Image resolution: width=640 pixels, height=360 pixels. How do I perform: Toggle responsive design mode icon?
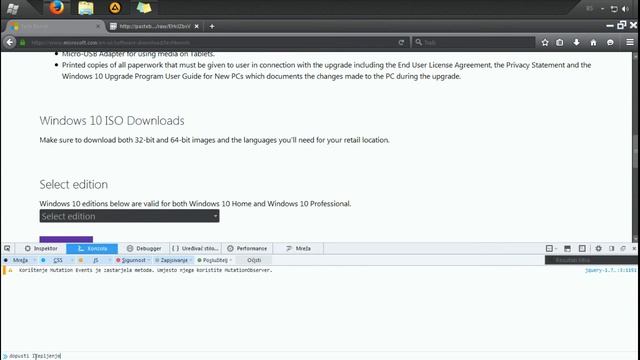click(x=582, y=248)
